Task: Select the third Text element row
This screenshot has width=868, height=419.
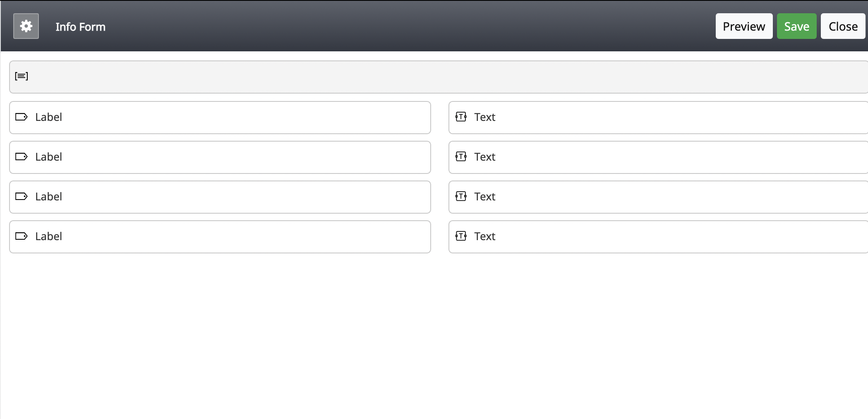Action: pyautogui.click(x=658, y=197)
